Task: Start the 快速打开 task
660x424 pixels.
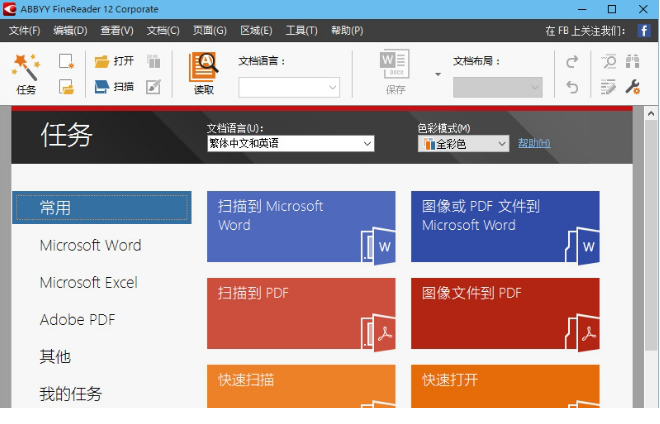Action: [x=505, y=386]
